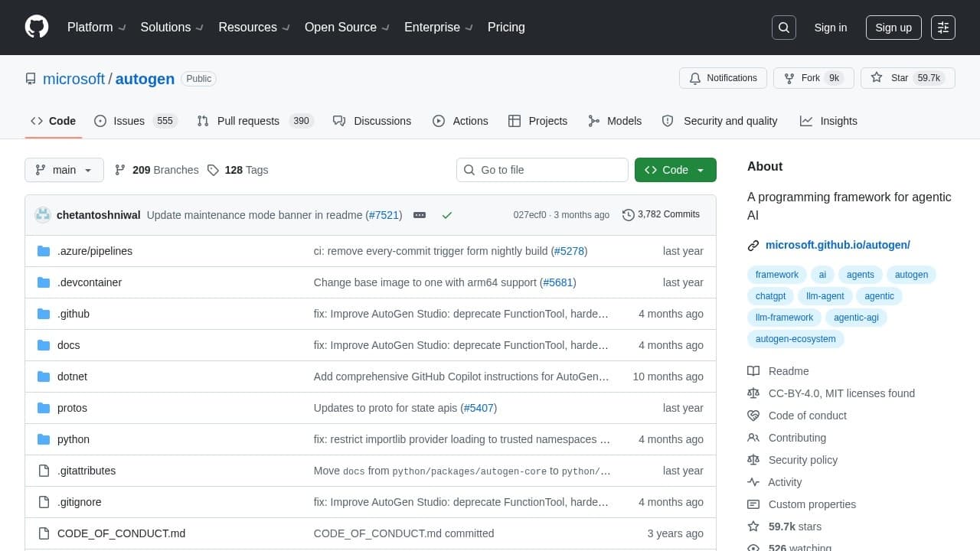Expand the Open Source menu
This screenshot has width=980, height=551.
pyautogui.click(x=347, y=27)
